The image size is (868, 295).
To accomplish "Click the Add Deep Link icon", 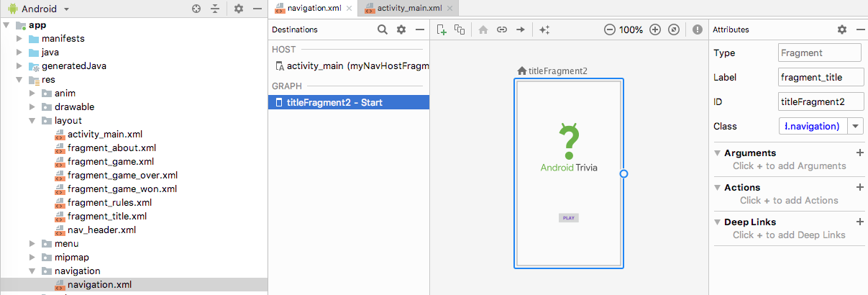I will click(501, 30).
